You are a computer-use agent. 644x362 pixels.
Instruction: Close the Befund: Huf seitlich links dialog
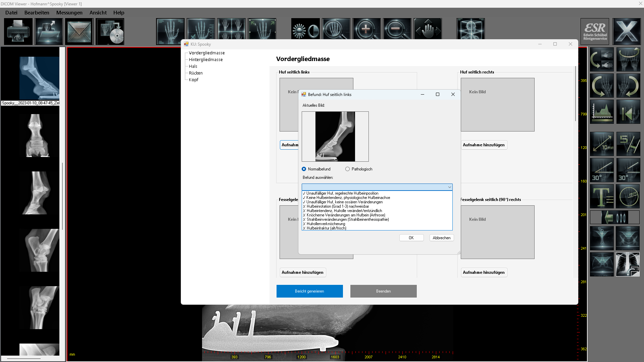click(453, 95)
